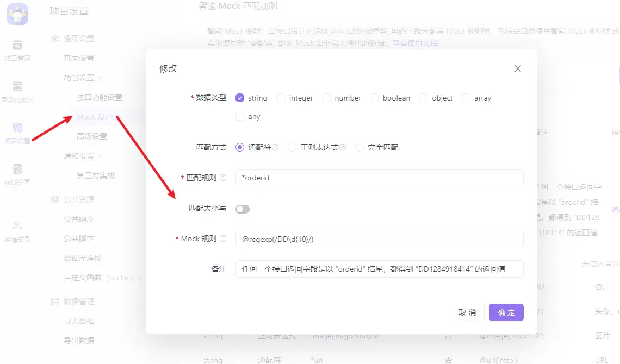Viewport: 620px width, 364px height.
Task: Open help icon beside Mock 规则 label
Action: 223,239
